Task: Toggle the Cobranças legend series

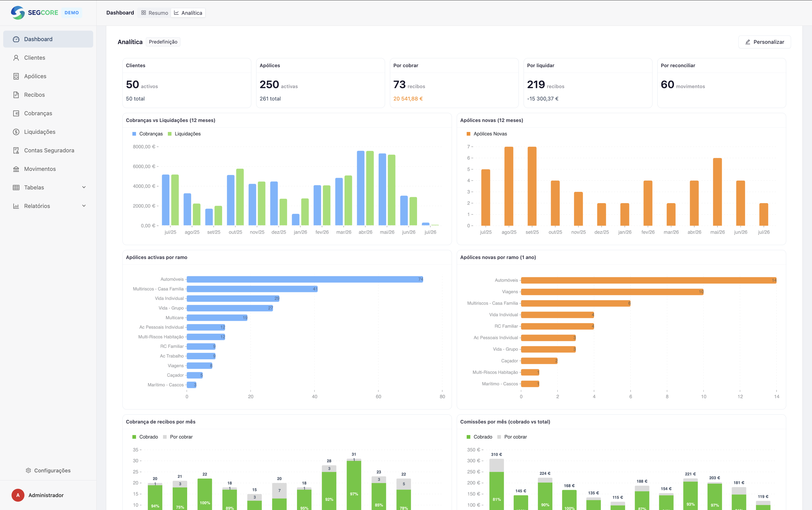Action: pyautogui.click(x=148, y=134)
